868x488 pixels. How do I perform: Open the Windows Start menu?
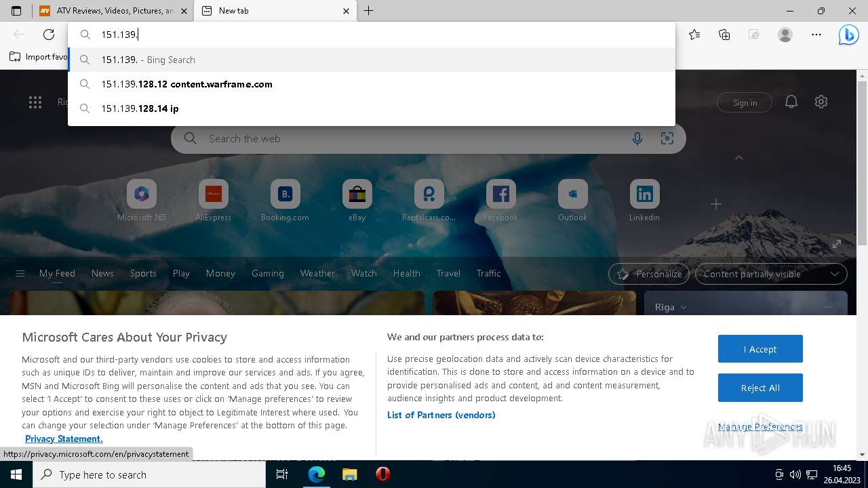16,474
